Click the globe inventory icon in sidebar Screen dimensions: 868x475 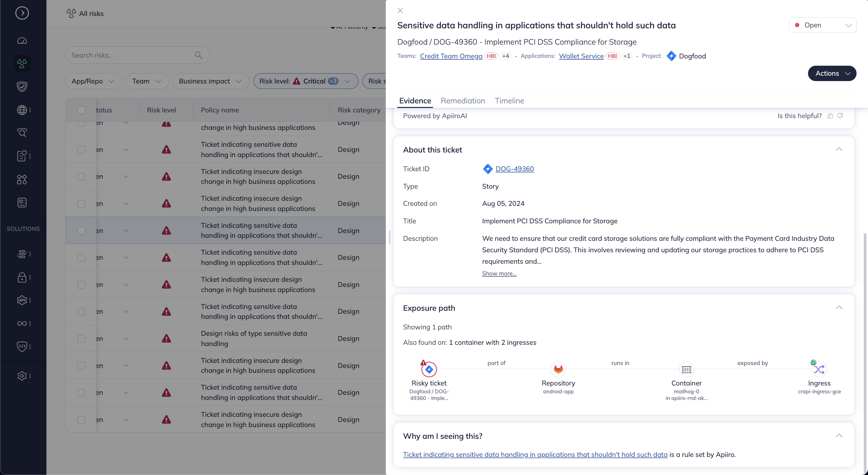22,110
